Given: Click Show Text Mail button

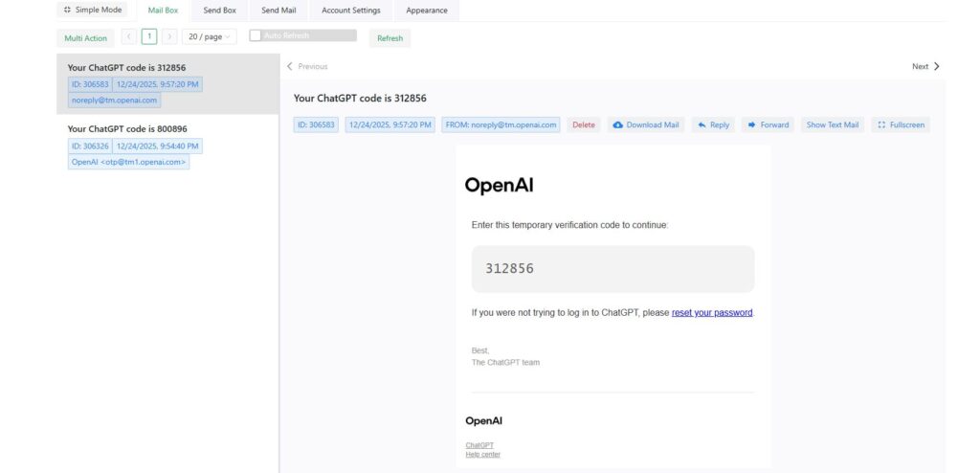Looking at the screenshot, I should pos(833,125).
